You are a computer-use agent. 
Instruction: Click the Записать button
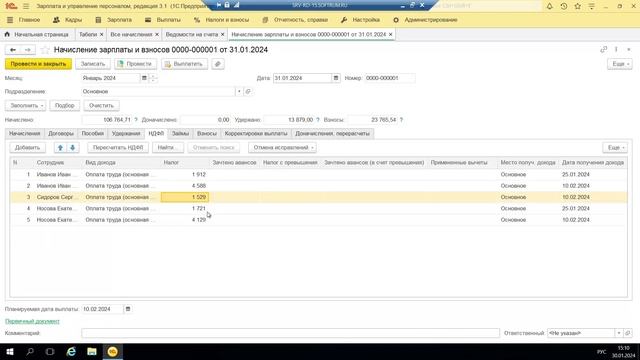click(x=93, y=64)
